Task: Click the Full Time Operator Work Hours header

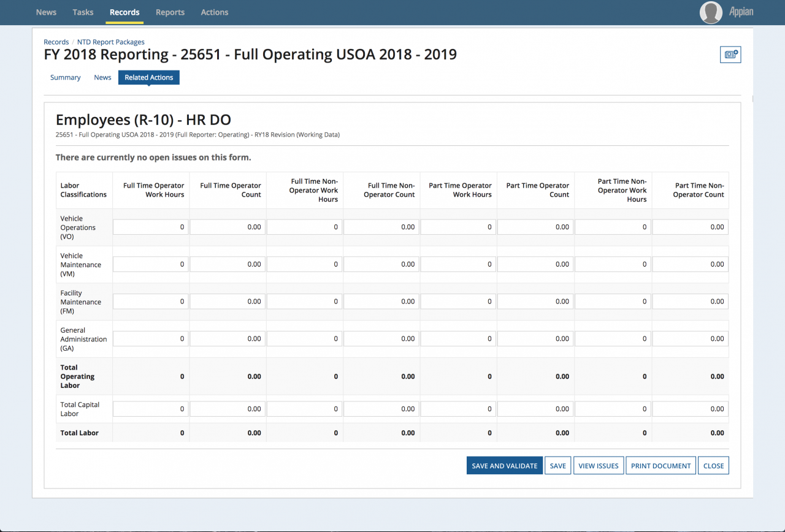Action: tap(153, 190)
